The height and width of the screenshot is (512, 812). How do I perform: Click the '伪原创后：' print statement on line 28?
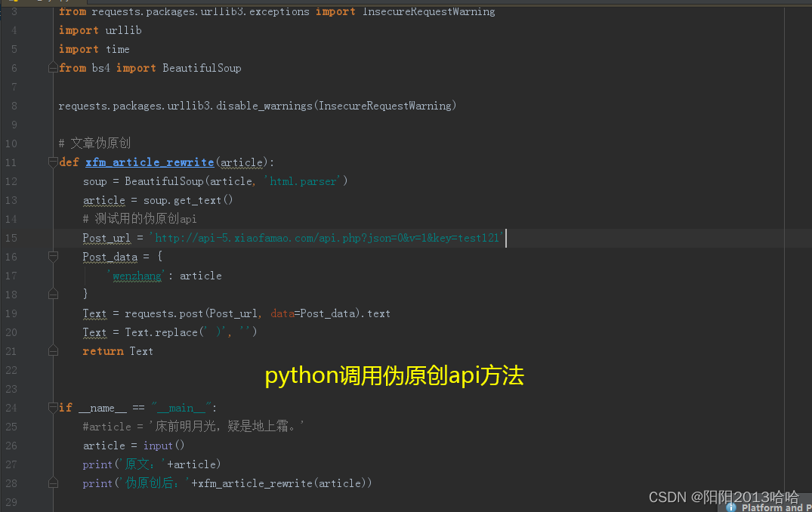(x=227, y=483)
